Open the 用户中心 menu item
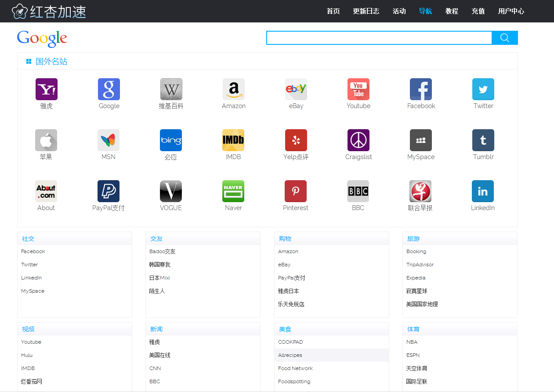554x392 pixels. (511, 11)
